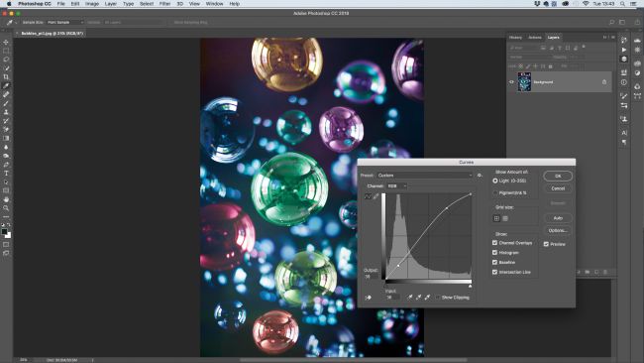Select the simple grid size icon
Image resolution: width=644 pixels, height=363 pixels.
click(x=496, y=218)
